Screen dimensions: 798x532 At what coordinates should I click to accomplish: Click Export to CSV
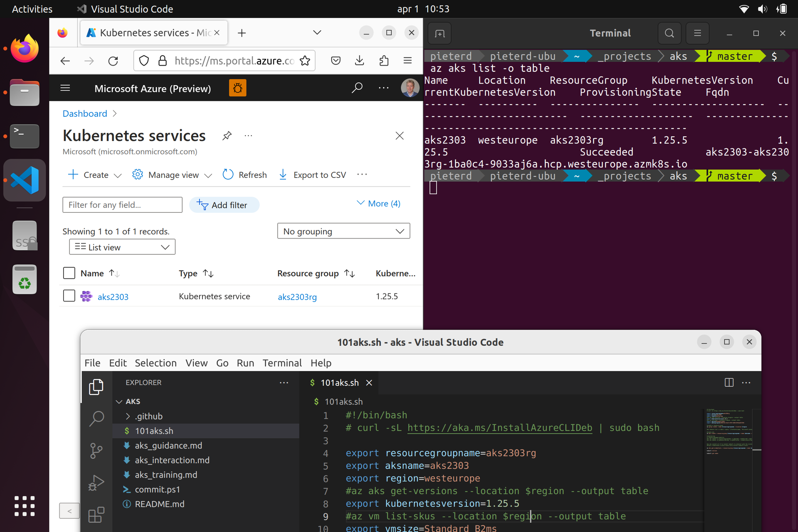tap(312, 175)
